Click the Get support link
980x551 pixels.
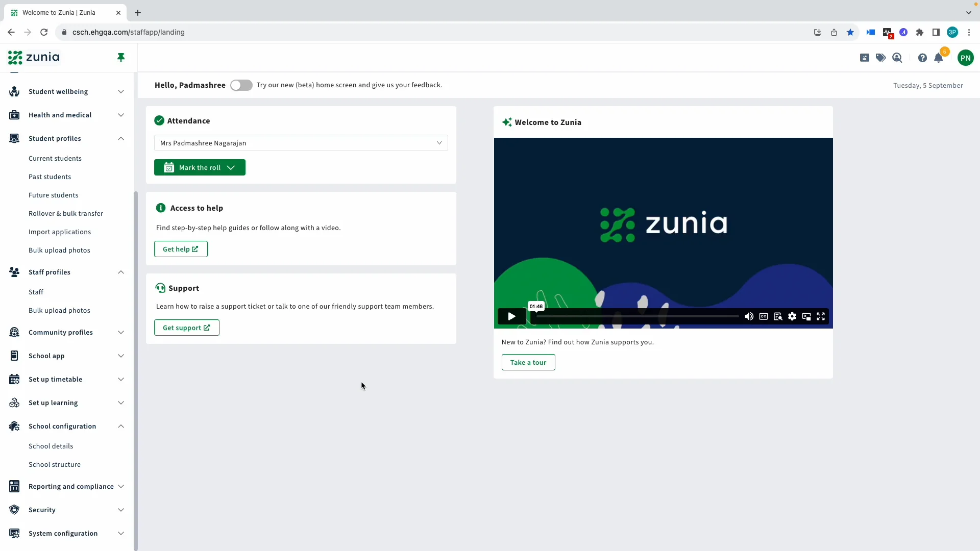tap(186, 328)
